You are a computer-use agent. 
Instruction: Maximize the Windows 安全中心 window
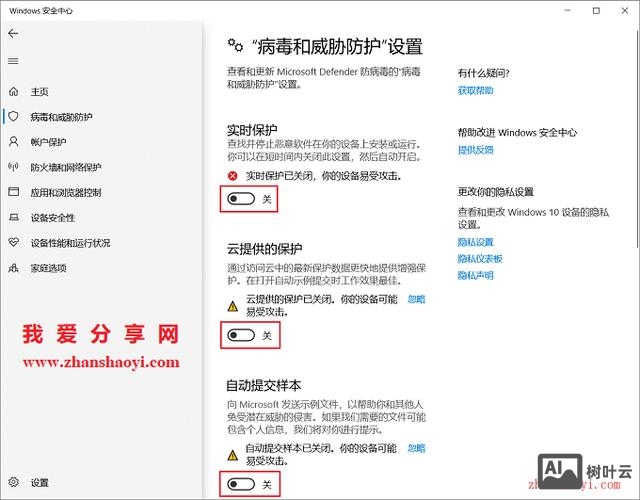(596, 11)
